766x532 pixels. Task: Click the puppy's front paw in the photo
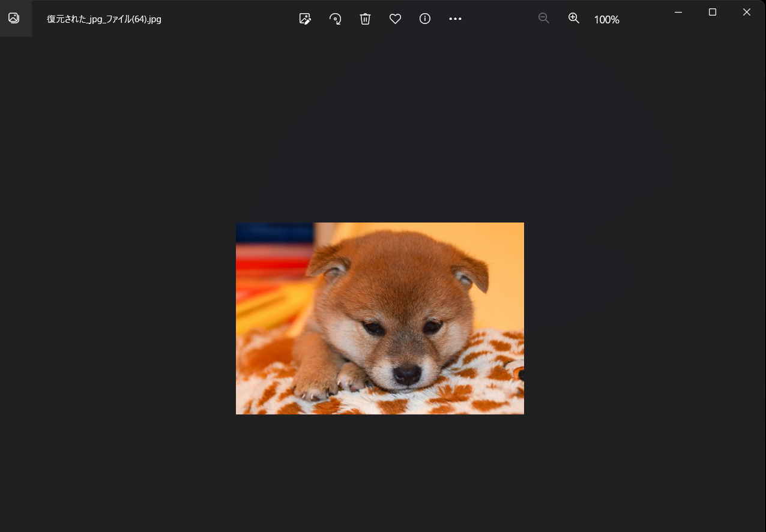pyautogui.click(x=316, y=386)
